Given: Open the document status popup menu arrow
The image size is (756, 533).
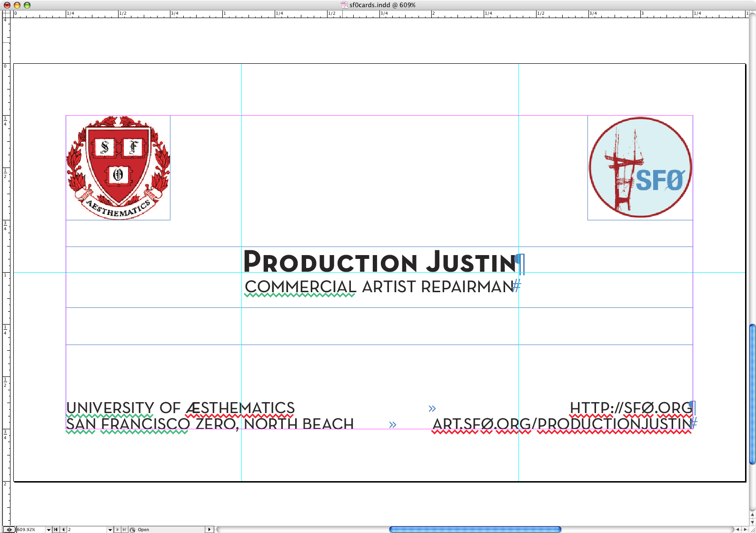Looking at the screenshot, I should (209, 530).
